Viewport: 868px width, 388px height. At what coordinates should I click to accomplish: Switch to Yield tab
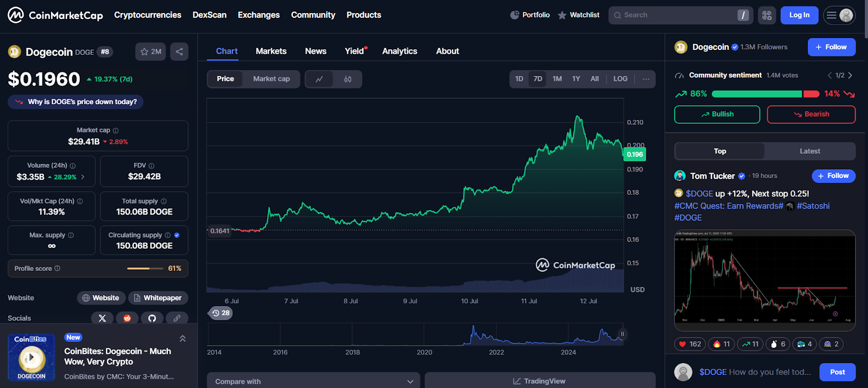(355, 51)
